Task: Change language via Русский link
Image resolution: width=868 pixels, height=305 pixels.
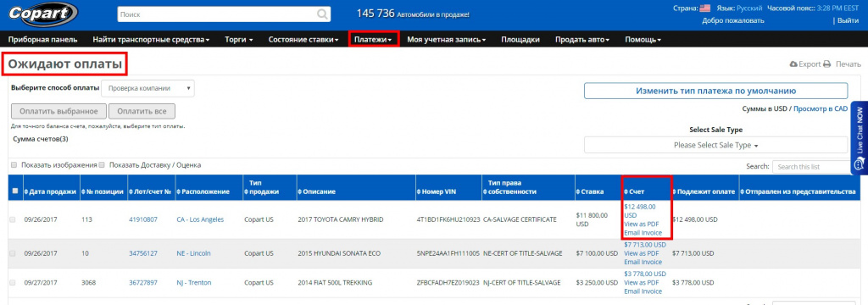Action: (749, 8)
